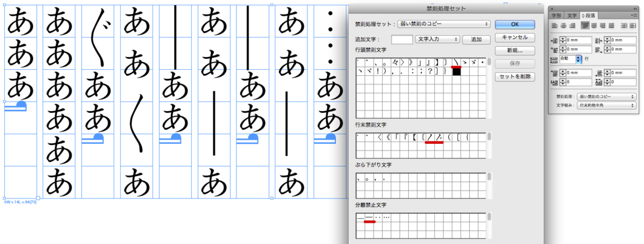644x244 pixels.
Task: Click the 追加 button
Action: [x=476, y=39]
